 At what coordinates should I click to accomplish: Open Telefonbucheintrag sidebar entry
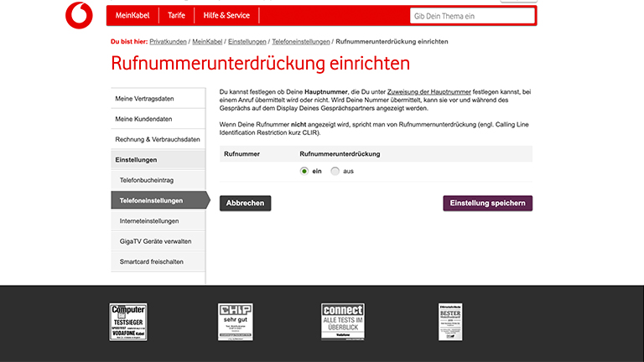[x=158, y=180]
